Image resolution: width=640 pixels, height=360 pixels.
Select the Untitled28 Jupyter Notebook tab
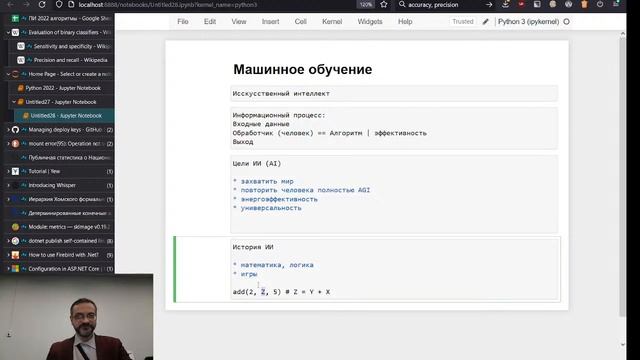point(64,116)
